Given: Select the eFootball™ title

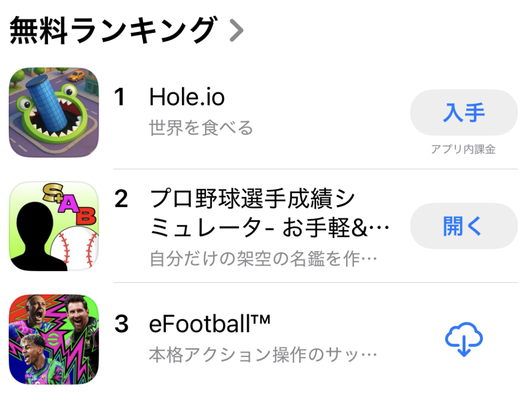Looking at the screenshot, I should tap(210, 324).
